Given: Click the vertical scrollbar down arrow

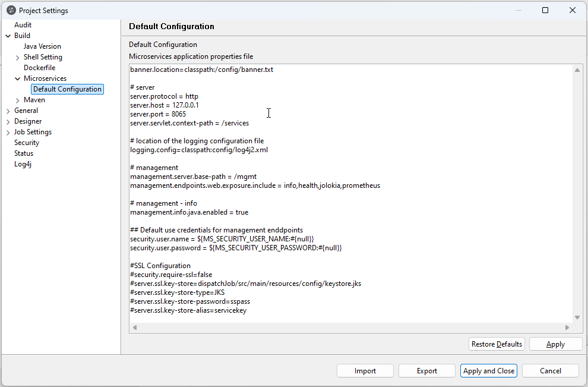Looking at the screenshot, I should [x=577, y=317].
